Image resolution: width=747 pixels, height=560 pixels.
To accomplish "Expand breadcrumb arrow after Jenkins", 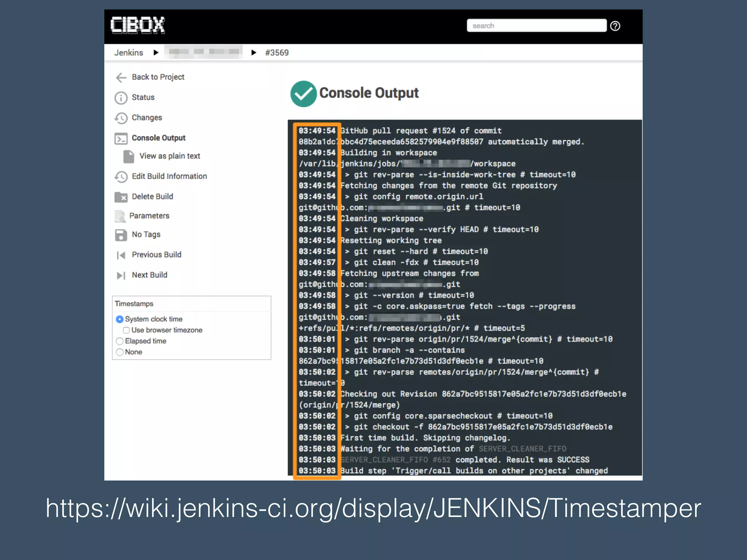I will point(156,52).
